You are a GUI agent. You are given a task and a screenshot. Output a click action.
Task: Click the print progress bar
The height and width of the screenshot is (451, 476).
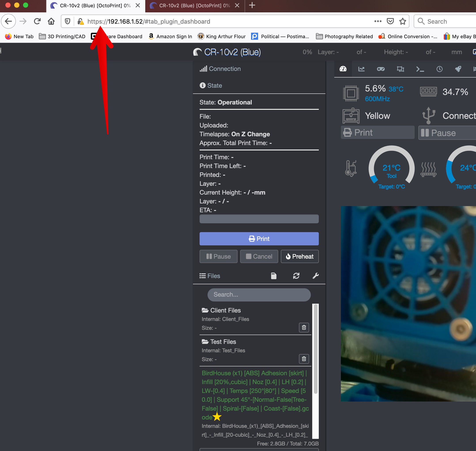click(259, 219)
